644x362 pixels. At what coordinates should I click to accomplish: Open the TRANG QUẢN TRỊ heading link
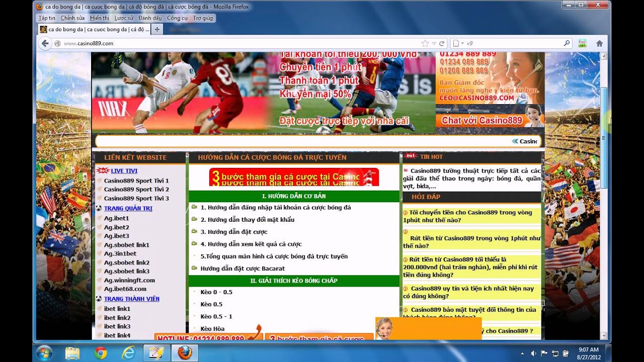point(128,208)
